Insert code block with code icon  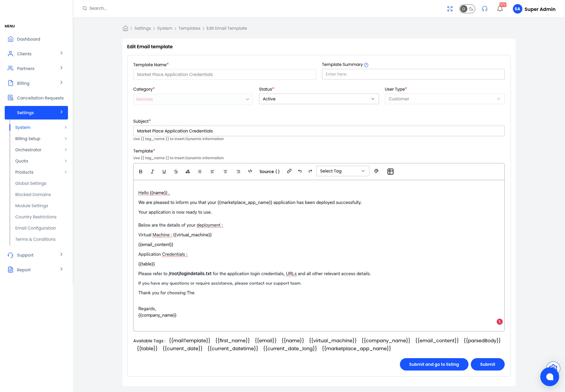click(250, 171)
